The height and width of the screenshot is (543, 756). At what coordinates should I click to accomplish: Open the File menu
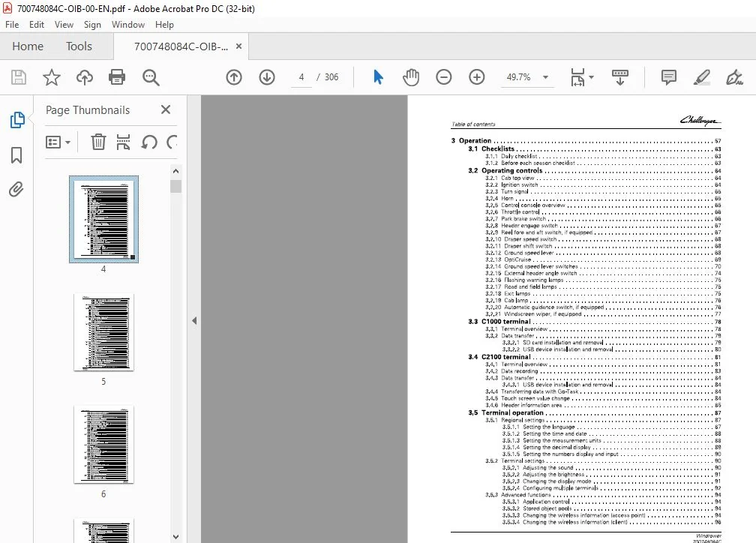point(12,25)
